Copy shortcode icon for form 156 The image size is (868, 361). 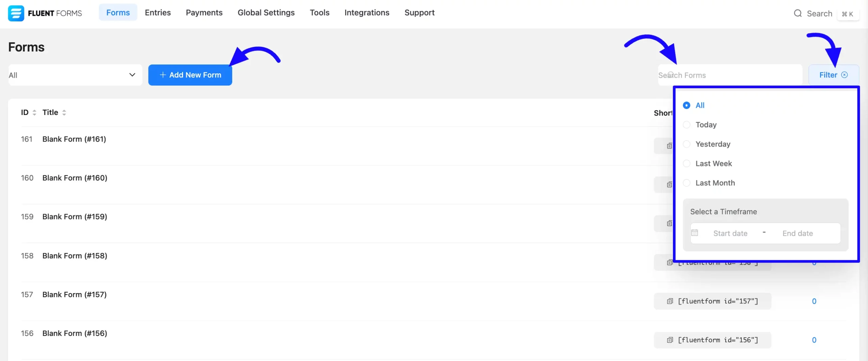670,340
